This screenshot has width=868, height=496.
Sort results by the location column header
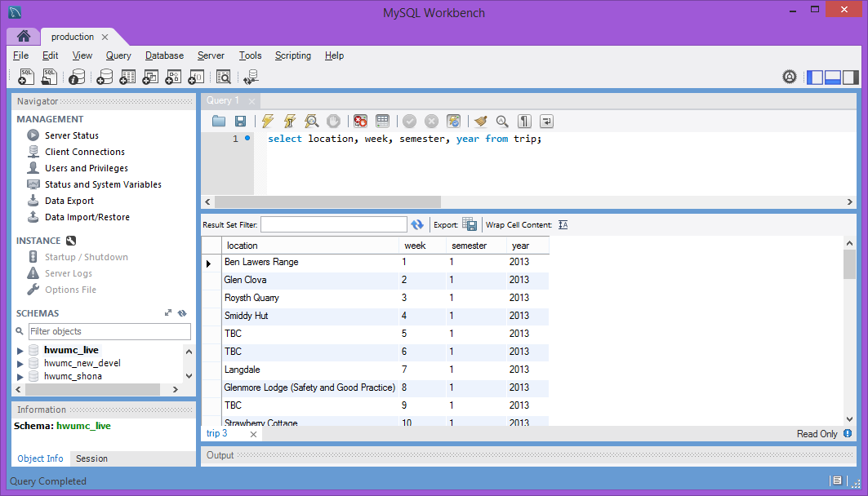tap(310, 246)
